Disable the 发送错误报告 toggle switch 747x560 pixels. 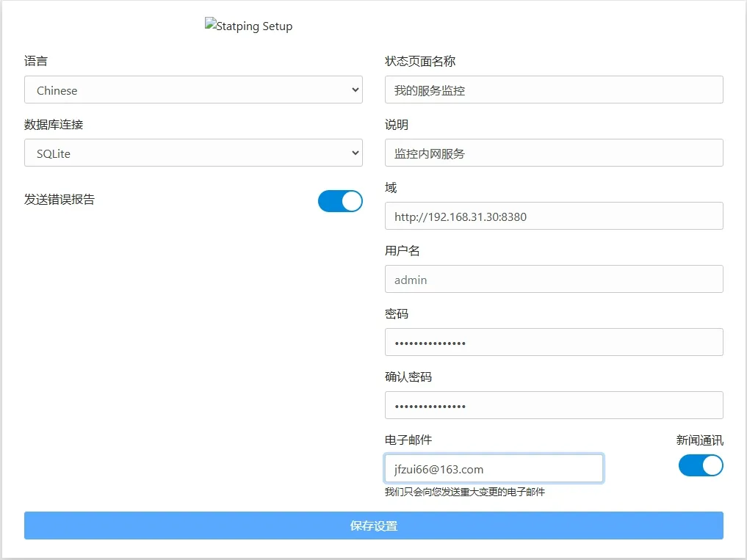(340, 201)
